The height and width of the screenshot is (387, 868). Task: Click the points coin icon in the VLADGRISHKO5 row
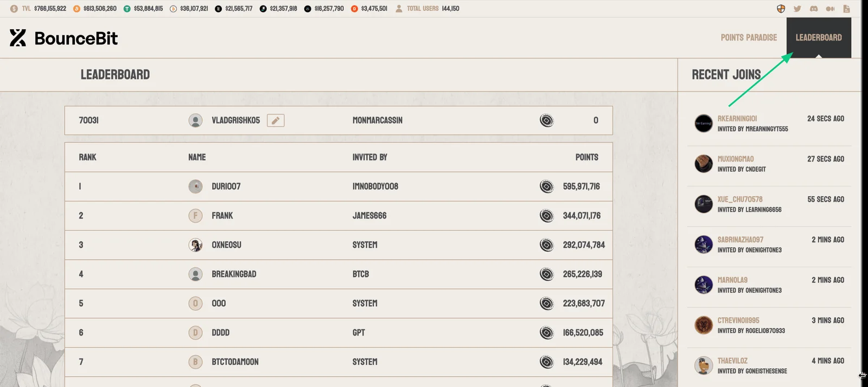546,120
